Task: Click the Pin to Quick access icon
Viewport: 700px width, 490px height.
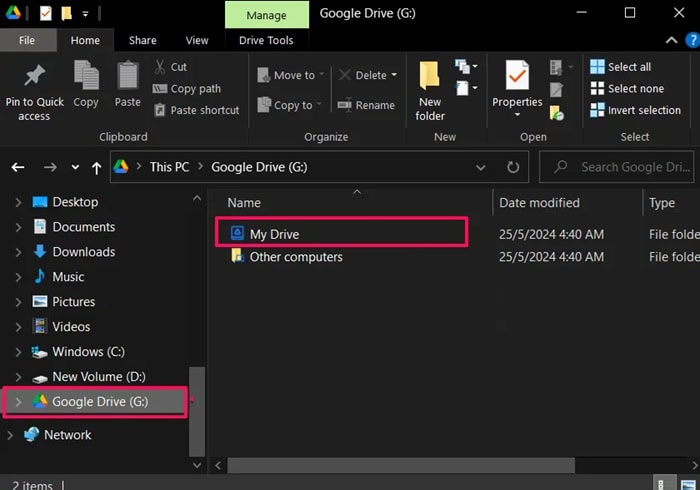Action: pos(33,77)
